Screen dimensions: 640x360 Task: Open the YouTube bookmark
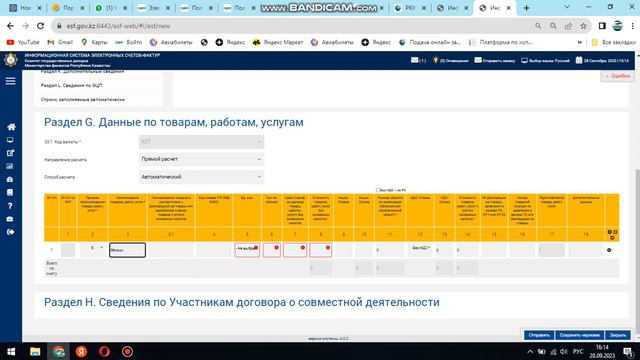(23, 42)
